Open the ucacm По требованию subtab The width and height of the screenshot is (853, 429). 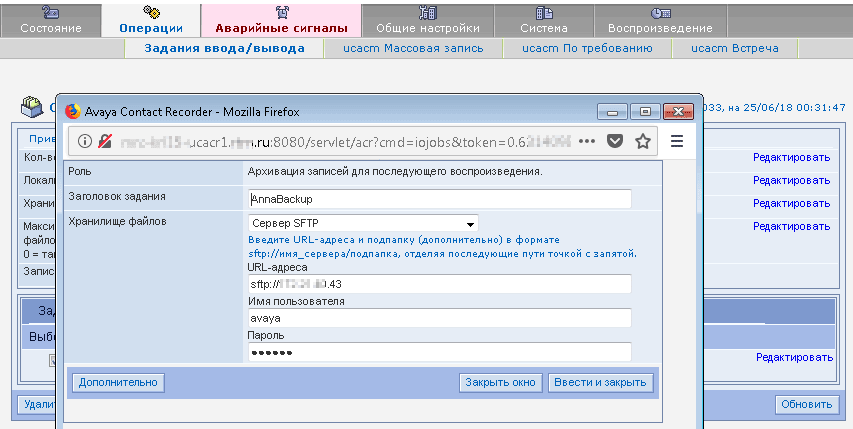(587, 48)
